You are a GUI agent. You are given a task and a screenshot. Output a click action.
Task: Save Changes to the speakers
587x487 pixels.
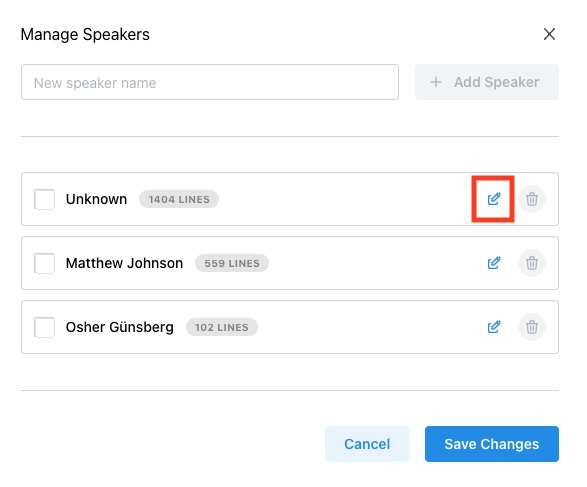point(492,444)
